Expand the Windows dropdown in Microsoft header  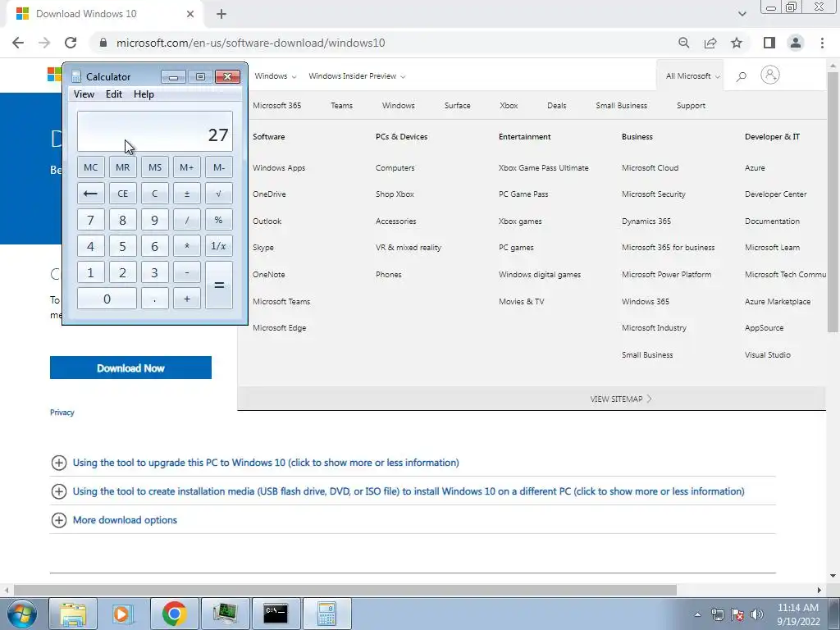click(276, 76)
